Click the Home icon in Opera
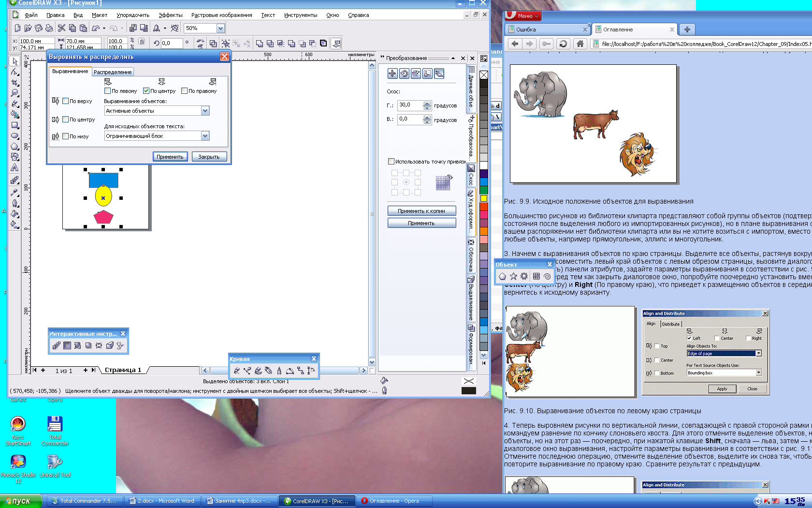Screen dimensions: 812x508 tap(580, 44)
